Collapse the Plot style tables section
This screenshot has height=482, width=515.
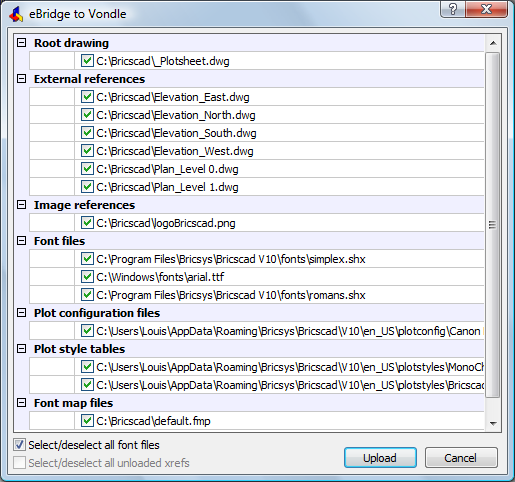22,349
